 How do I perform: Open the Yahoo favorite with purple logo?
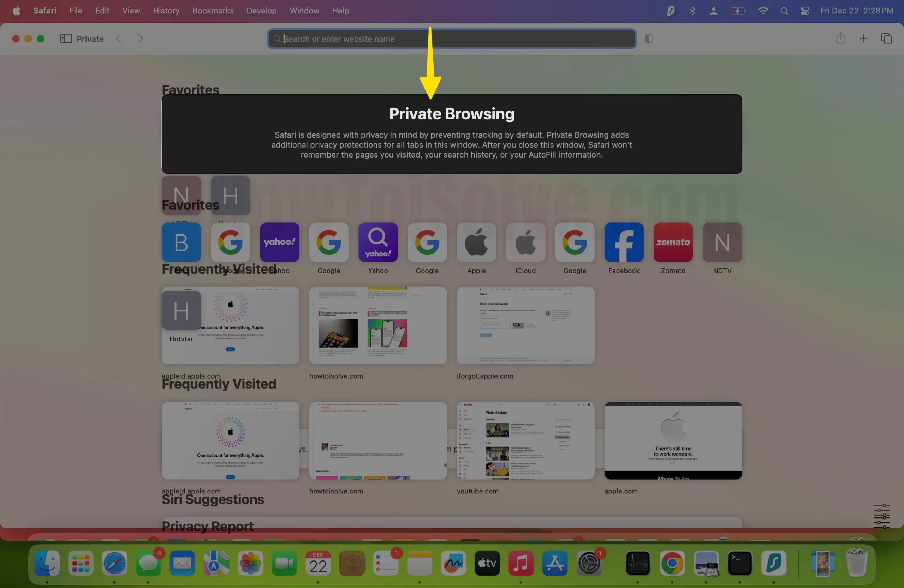tap(280, 242)
